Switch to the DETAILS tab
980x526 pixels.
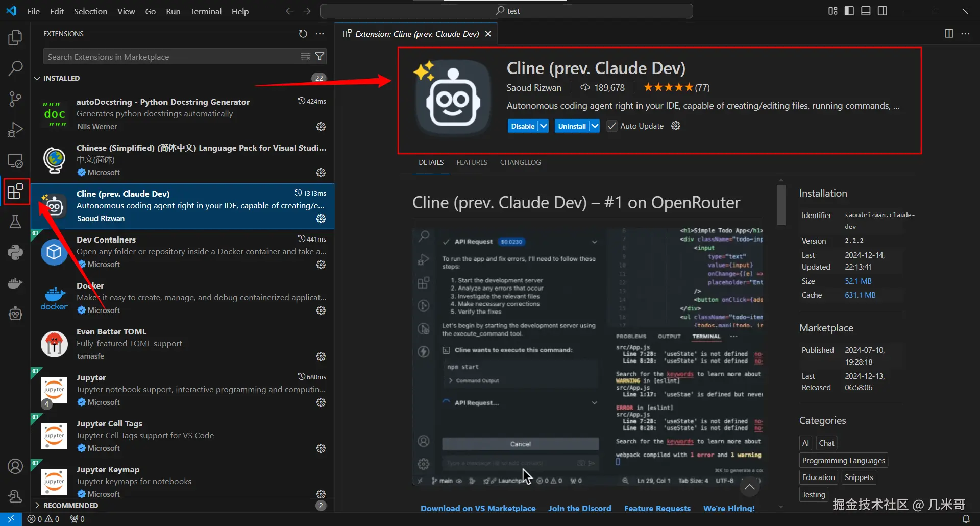pyautogui.click(x=431, y=162)
